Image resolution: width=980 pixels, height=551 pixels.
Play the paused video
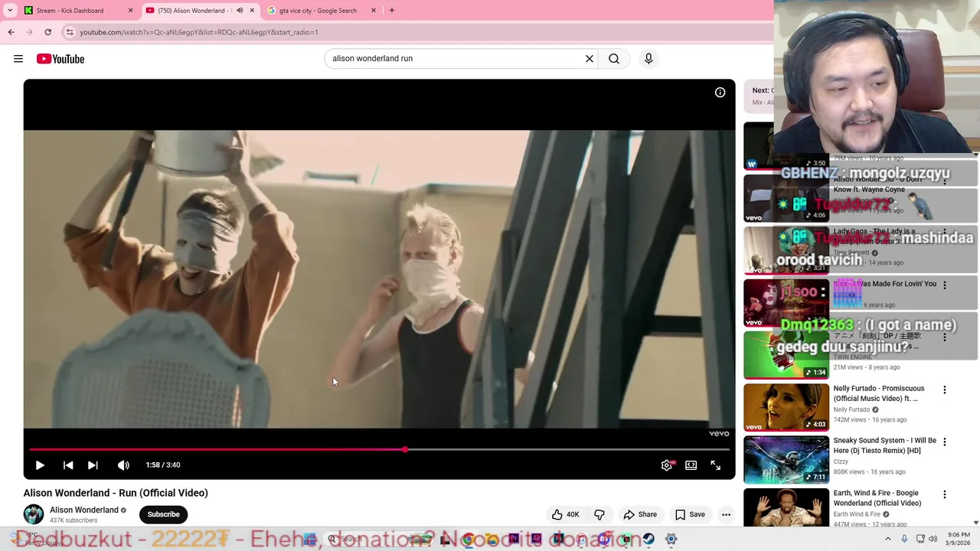point(40,465)
